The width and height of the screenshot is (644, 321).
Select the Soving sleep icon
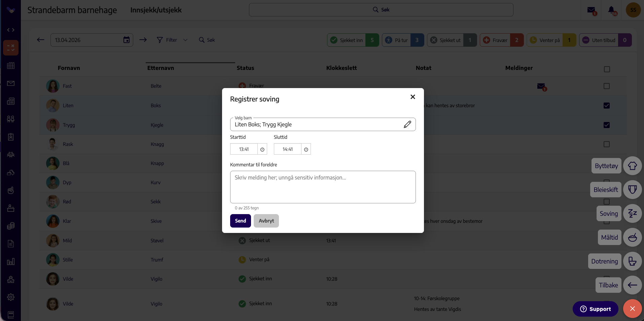tap(633, 213)
